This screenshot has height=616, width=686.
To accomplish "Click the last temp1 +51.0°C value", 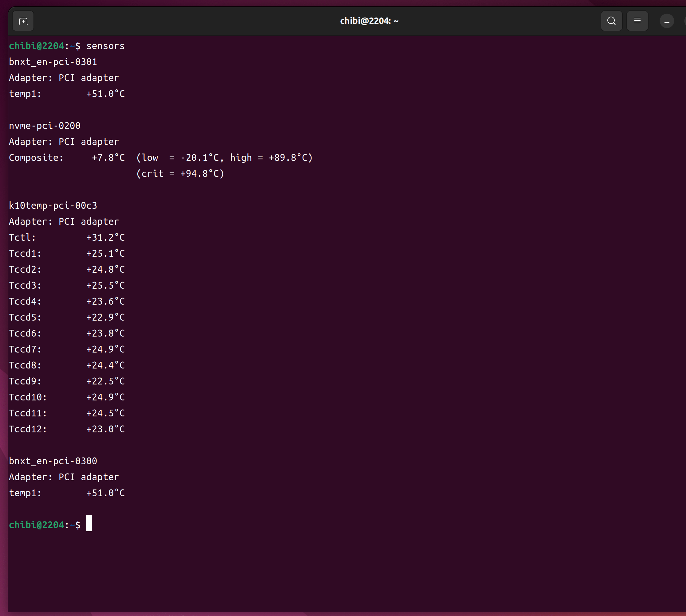I will click(105, 493).
